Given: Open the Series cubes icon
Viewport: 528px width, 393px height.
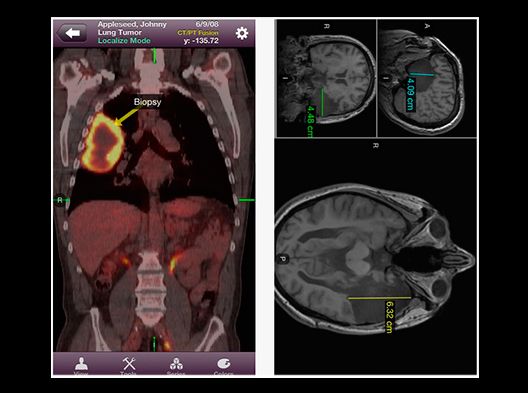Looking at the screenshot, I should (176, 366).
